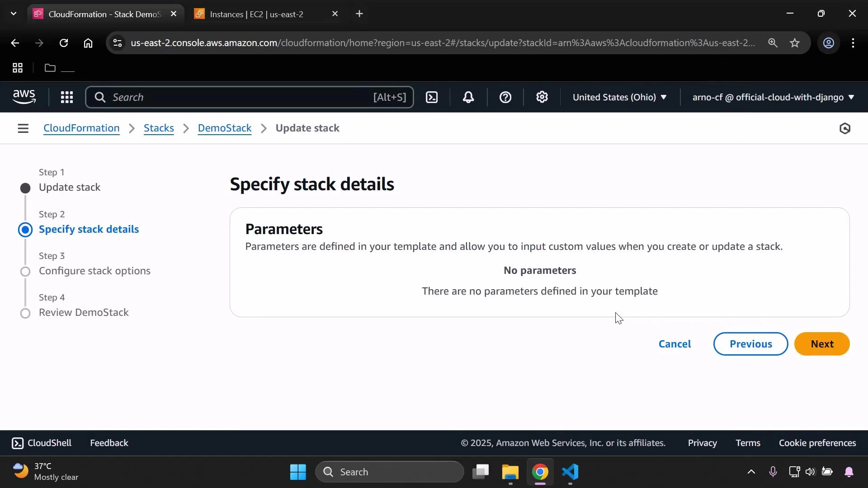Open the CloudFormation breadcrumb link
The height and width of the screenshot is (488, 868).
point(81,128)
